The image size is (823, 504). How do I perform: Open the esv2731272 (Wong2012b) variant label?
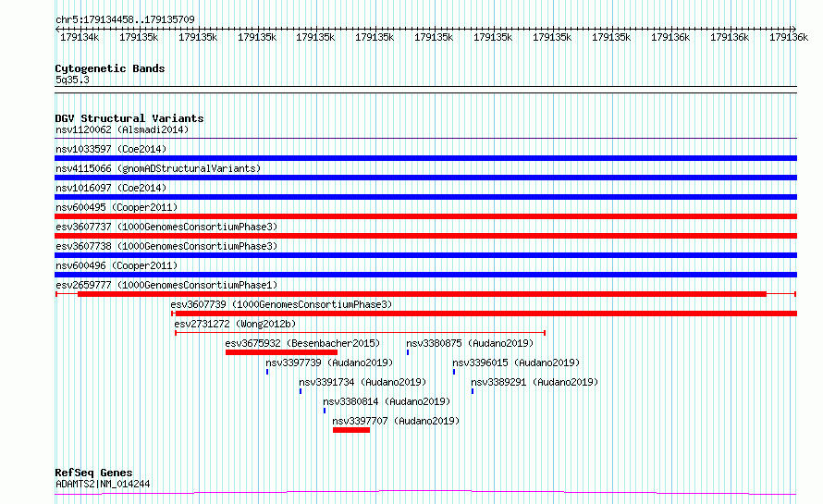[x=235, y=324]
